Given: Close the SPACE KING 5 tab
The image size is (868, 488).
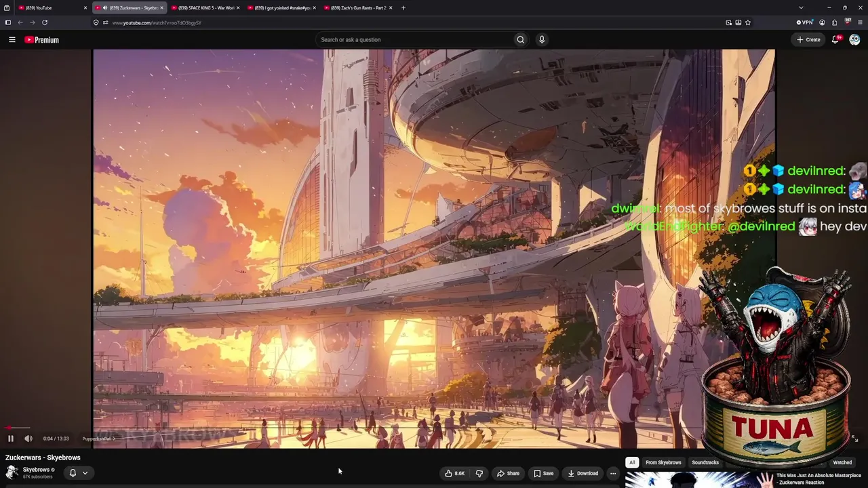Looking at the screenshot, I should click(238, 7).
